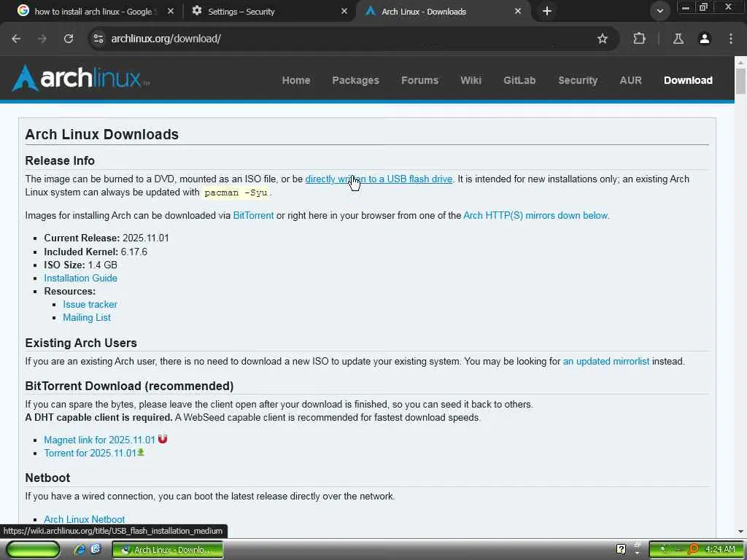Open a new browser tab
The height and width of the screenshot is (560, 747).
547,11
